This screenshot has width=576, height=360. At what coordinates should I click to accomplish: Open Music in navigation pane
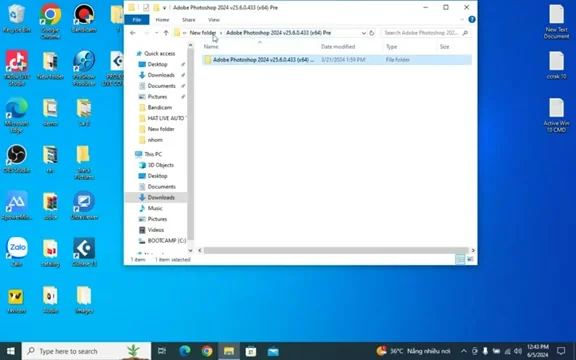155,208
